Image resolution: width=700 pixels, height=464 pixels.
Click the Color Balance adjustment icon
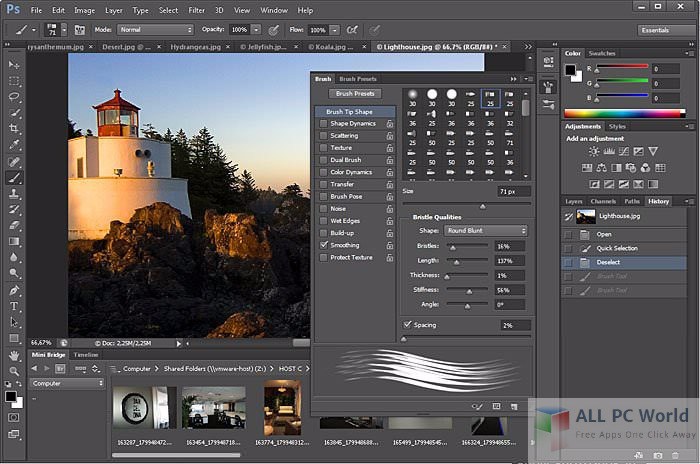pos(601,168)
